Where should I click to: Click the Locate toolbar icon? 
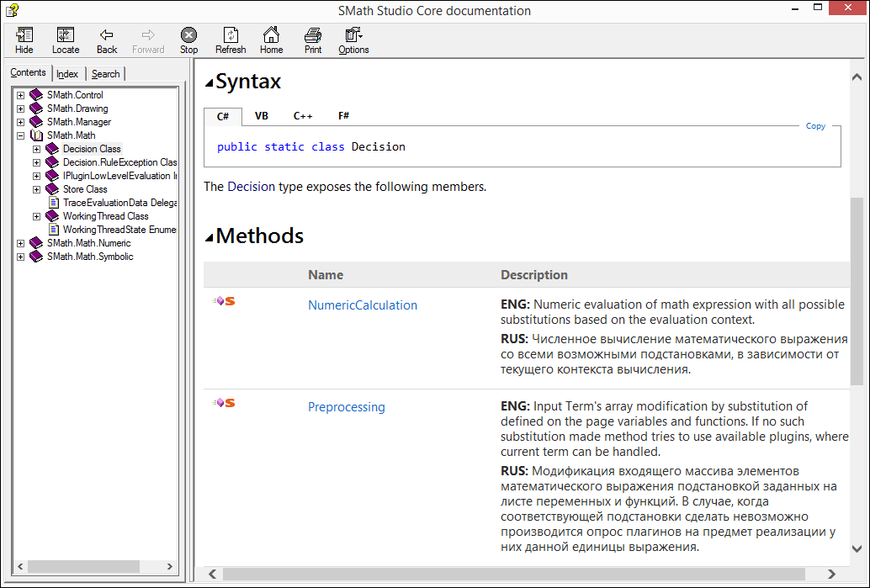point(66,35)
